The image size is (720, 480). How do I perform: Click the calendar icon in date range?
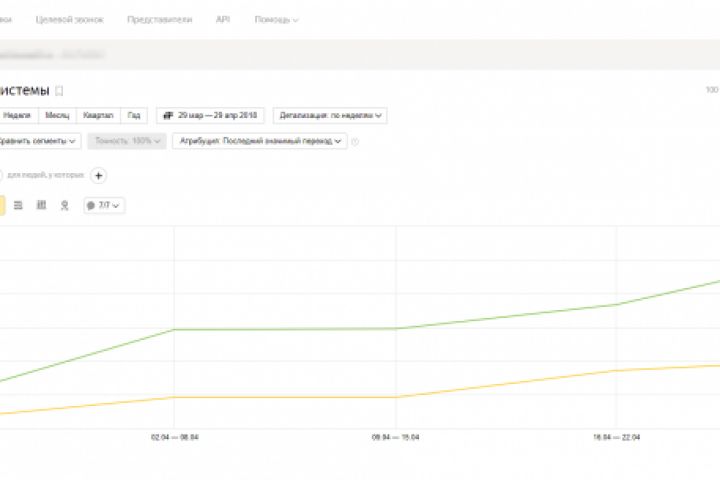(167, 115)
